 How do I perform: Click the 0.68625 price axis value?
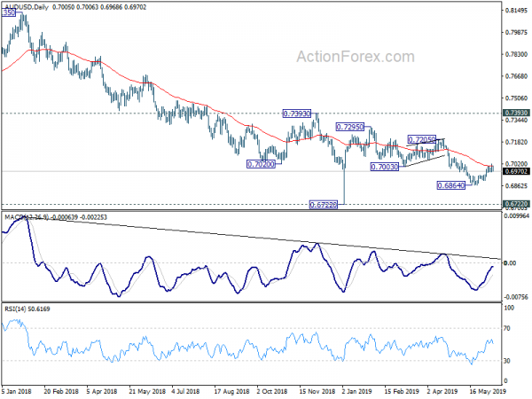click(x=516, y=186)
